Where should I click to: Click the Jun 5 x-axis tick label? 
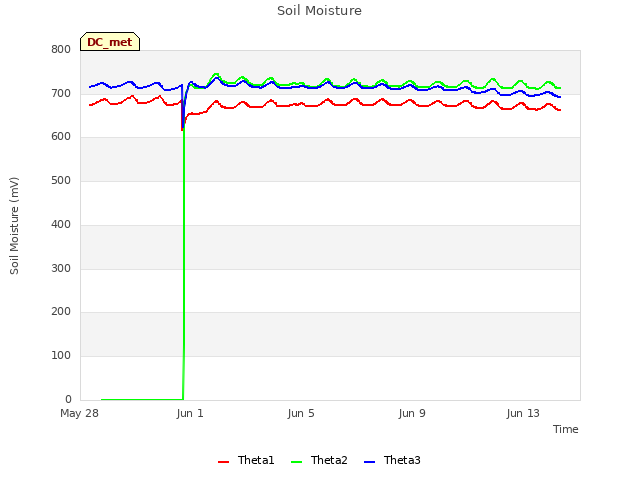[x=301, y=413]
